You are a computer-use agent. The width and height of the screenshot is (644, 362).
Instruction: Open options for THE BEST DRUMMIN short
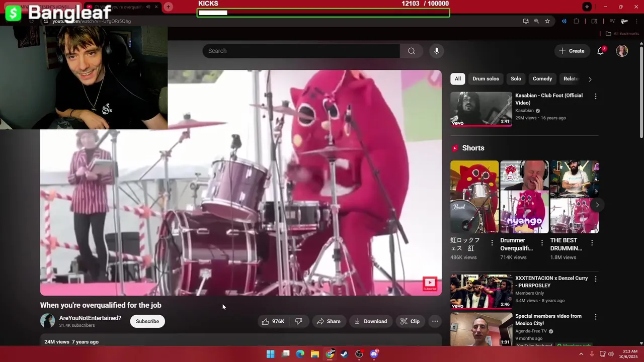pos(592,243)
